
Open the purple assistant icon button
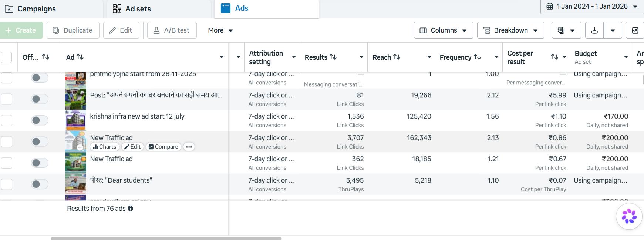click(x=629, y=216)
